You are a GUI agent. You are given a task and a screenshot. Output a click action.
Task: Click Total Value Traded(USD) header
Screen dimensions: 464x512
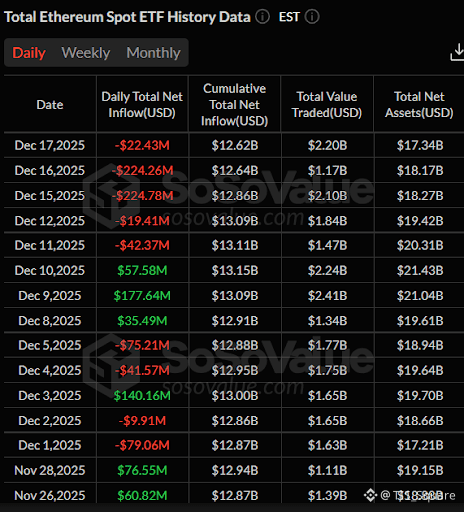327,105
